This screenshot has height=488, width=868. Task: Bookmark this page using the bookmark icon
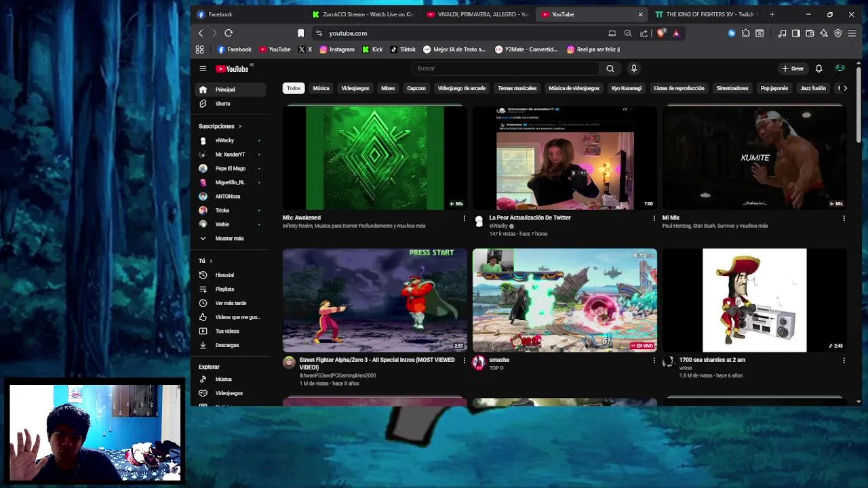301,33
